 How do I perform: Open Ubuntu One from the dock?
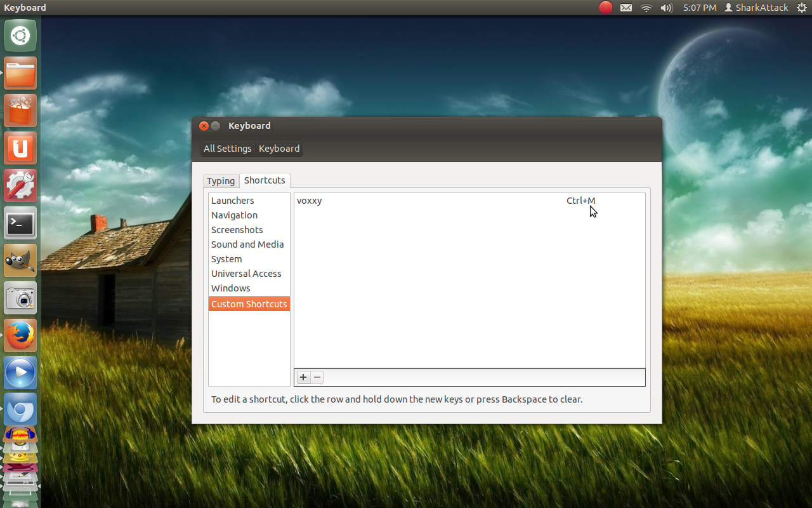(20, 148)
